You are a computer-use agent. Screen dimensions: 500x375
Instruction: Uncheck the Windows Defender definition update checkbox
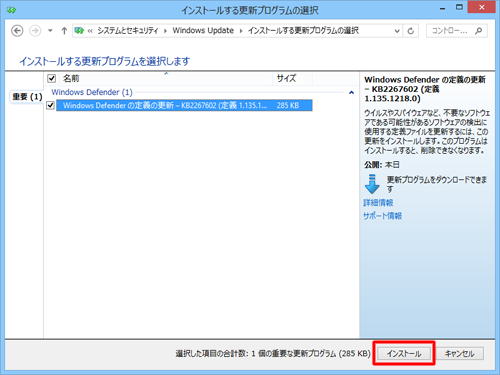[50, 105]
